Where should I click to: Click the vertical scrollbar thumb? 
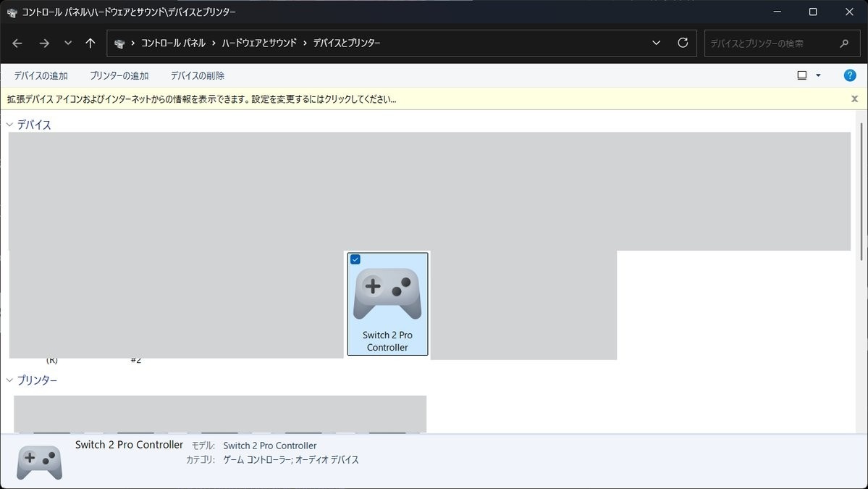861,191
